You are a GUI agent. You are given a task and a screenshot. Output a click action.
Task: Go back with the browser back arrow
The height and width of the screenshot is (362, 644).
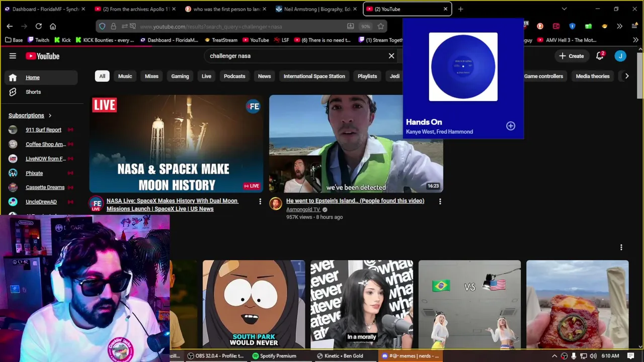[x=10, y=26]
